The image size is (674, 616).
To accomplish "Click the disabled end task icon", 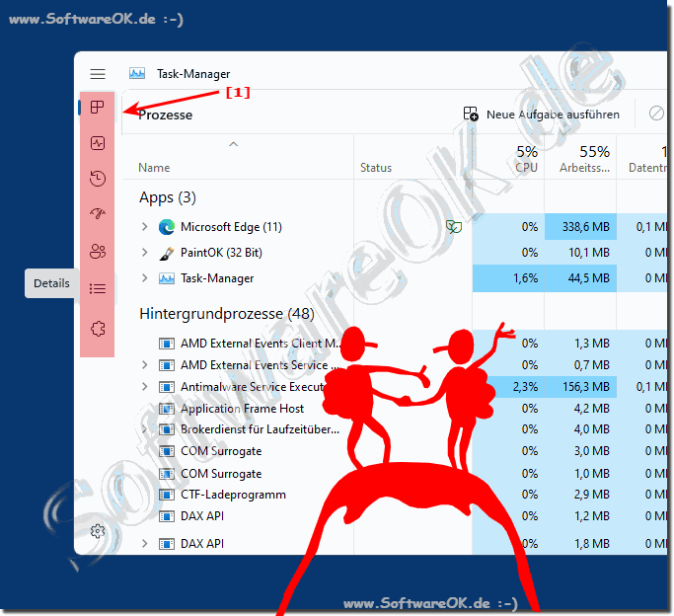I will point(656,114).
